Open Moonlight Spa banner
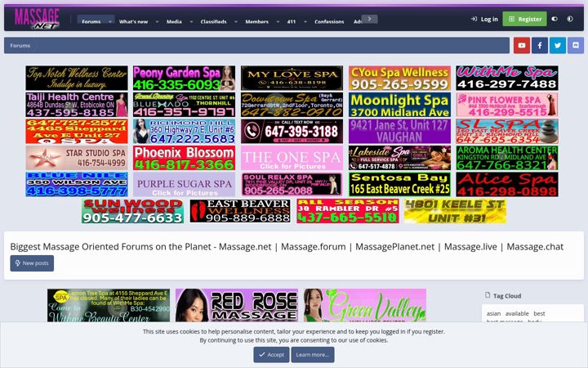588x368 pixels. (x=399, y=105)
